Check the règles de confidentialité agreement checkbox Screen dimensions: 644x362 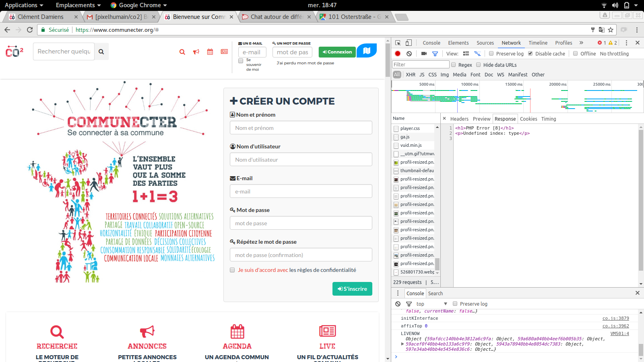[x=232, y=270]
